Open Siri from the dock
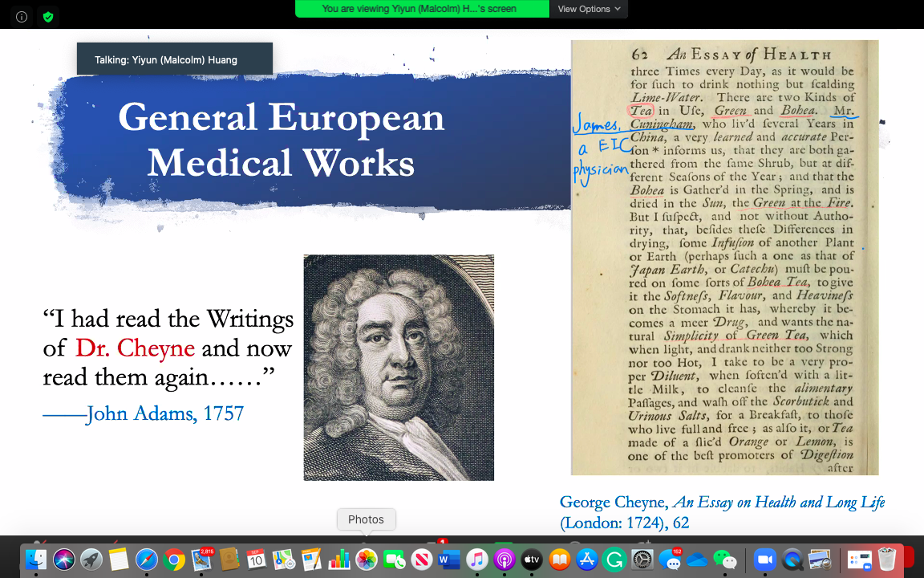 coord(64,559)
